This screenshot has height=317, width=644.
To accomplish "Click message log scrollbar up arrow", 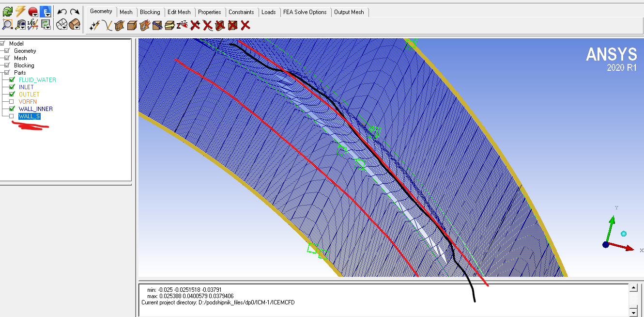I will click(x=633, y=288).
